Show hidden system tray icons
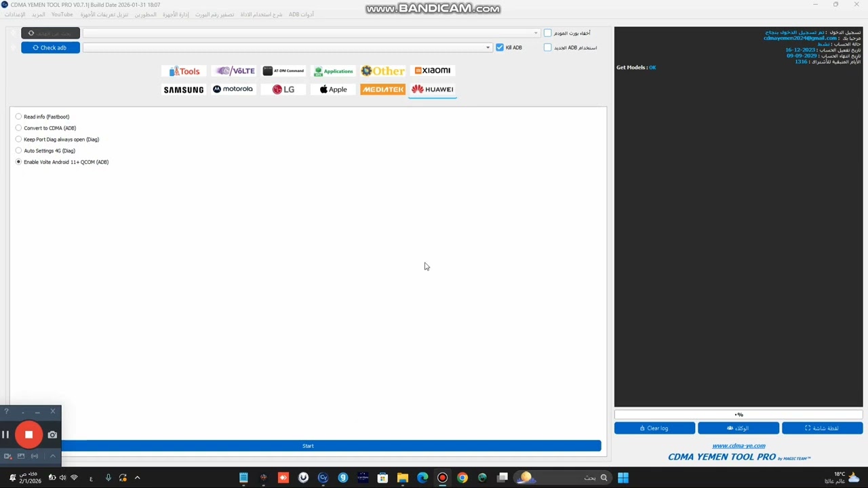868x488 pixels. [x=137, y=478]
